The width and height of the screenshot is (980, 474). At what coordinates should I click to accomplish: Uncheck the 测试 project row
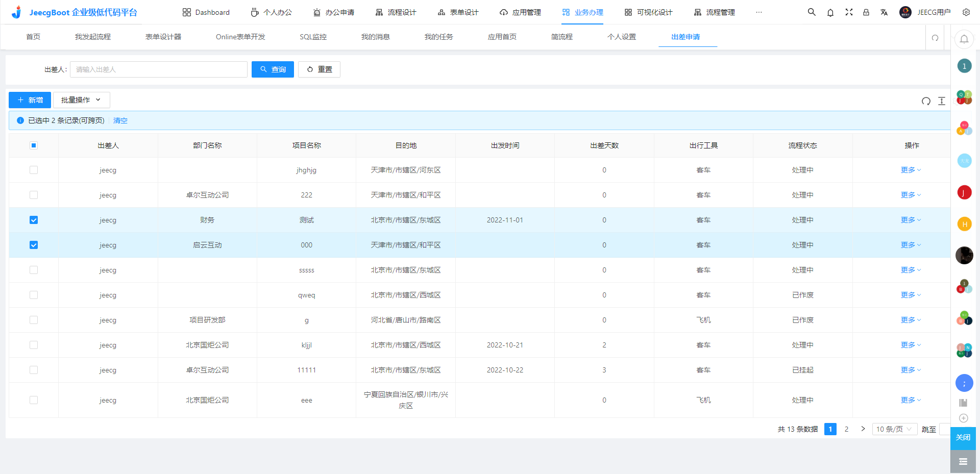(34, 220)
